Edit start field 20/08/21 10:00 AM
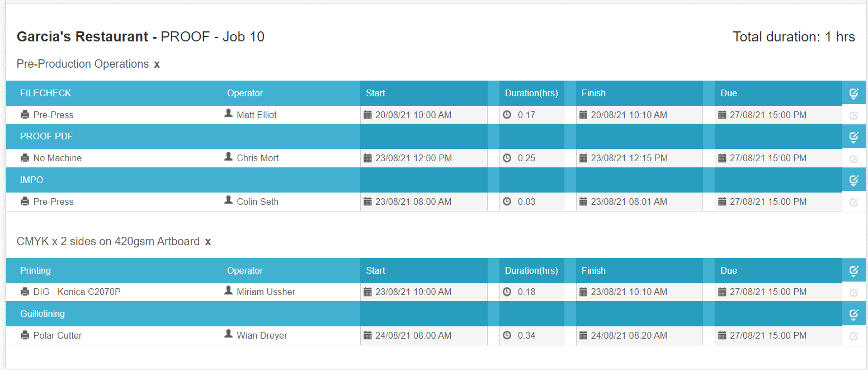The width and height of the screenshot is (868, 370). [x=424, y=115]
